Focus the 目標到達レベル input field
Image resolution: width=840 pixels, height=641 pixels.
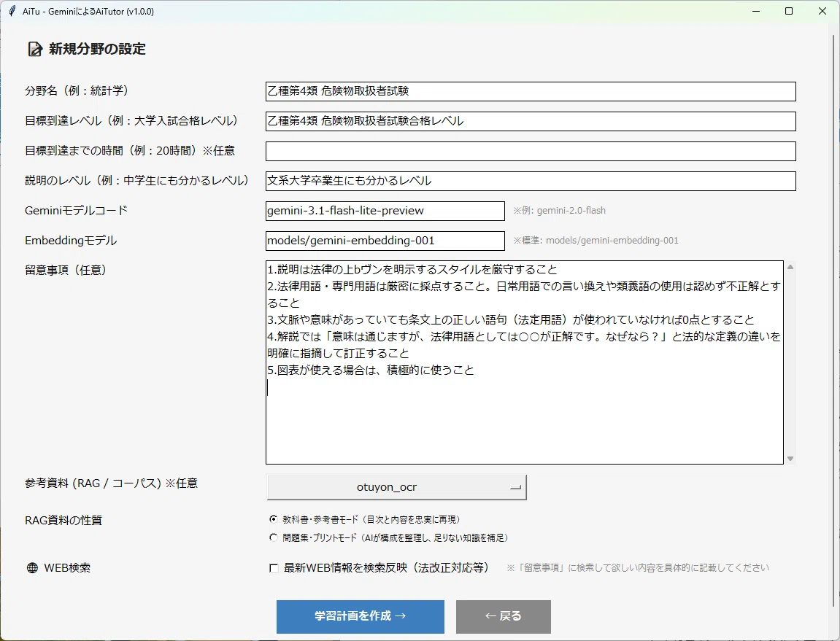[531, 121]
